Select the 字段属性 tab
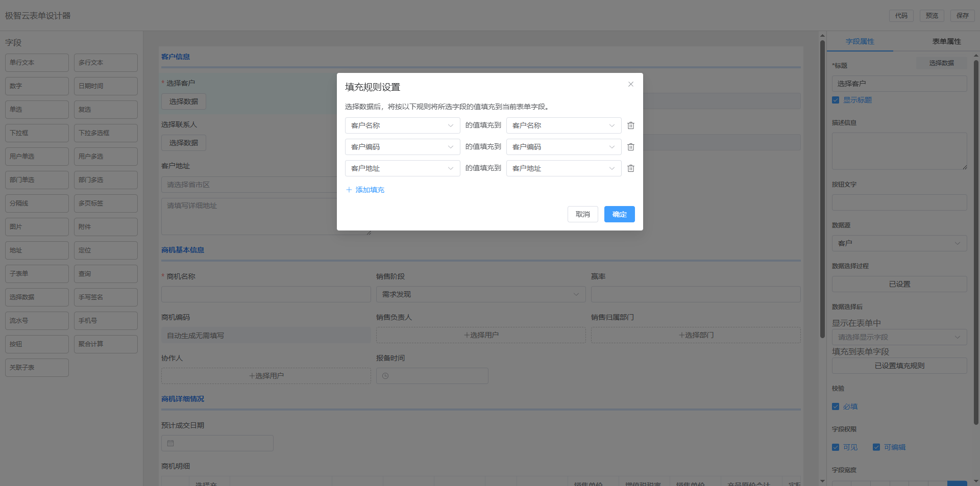980x486 pixels. pos(860,41)
